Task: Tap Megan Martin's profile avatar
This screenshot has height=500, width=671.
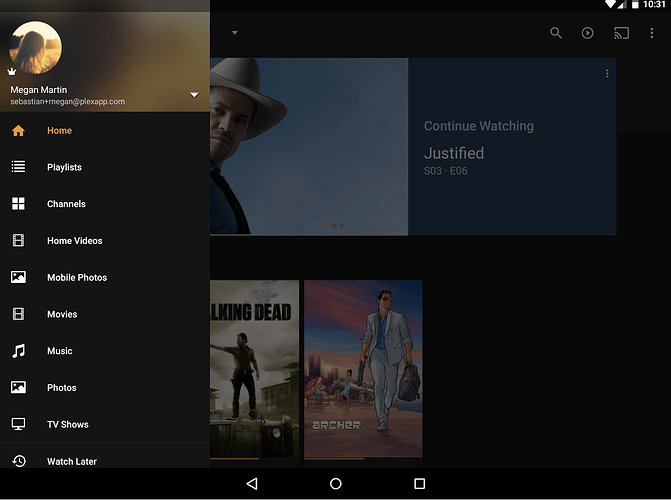Action: (36, 48)
